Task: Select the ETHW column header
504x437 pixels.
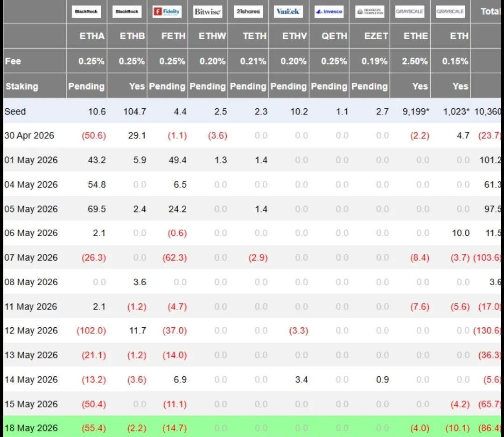Action: pyautogui.click(x=212, y=36)
